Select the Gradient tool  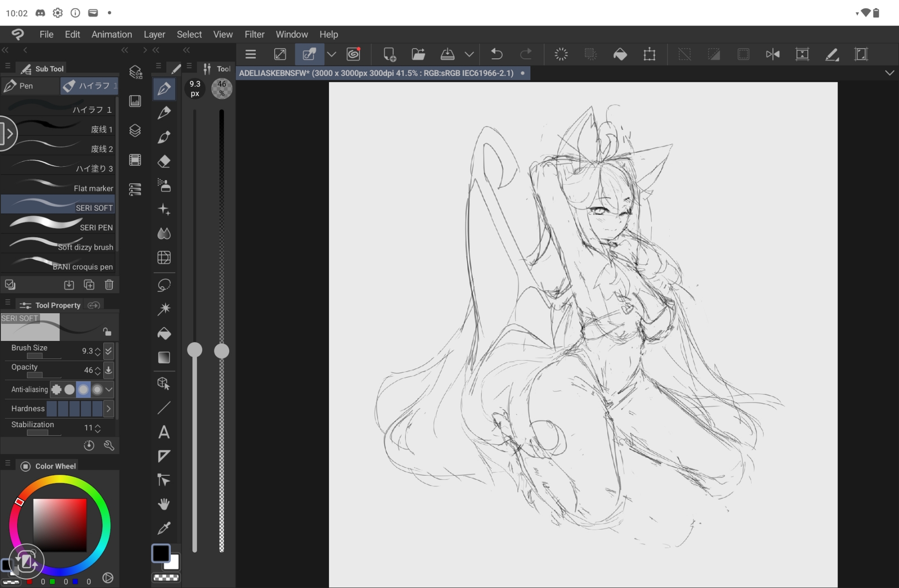click(164, 358)
